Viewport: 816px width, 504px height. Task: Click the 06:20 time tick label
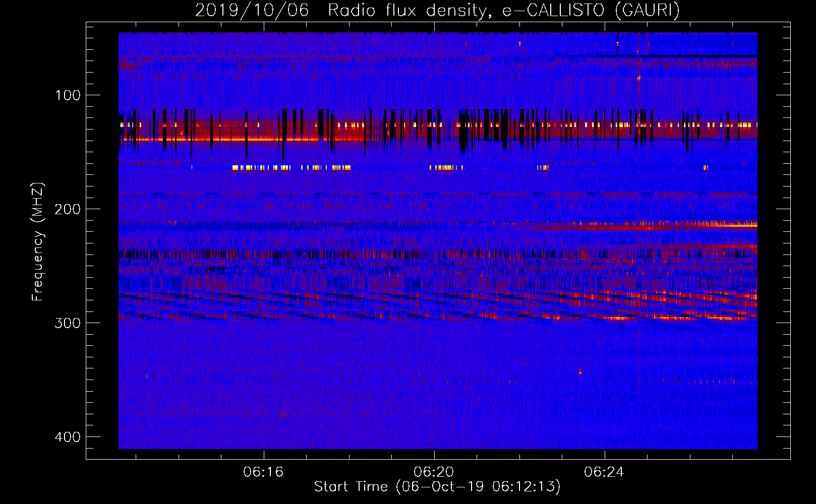coord(434,472)
